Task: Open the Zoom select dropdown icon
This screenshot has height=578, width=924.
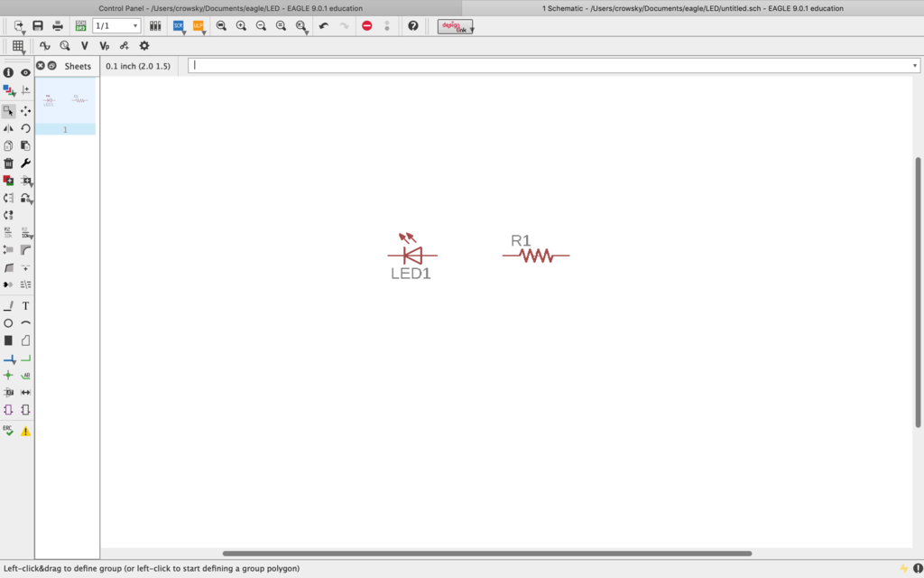Action: (x=301, y=26)
